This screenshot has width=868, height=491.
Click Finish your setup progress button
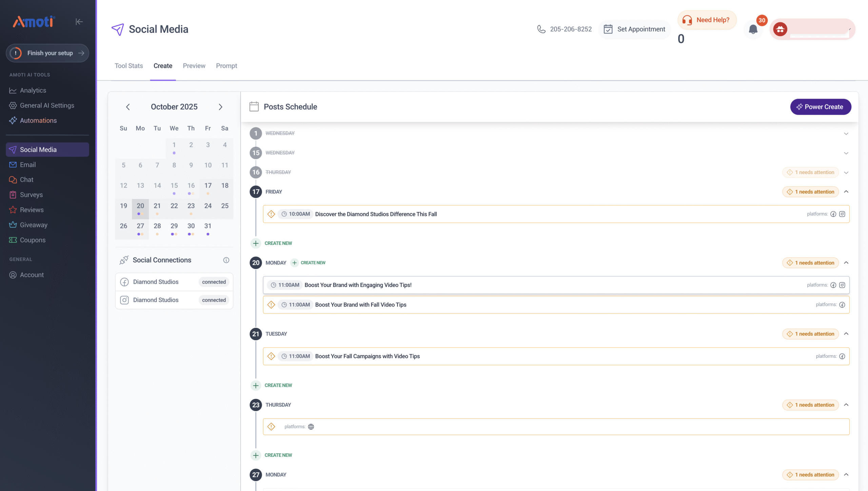click(47, 53)
